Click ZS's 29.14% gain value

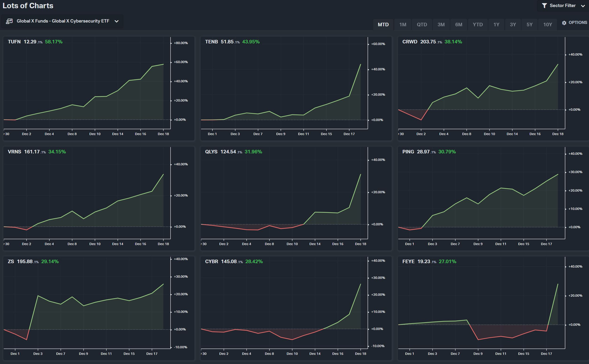pyautogui.click(x=50, y=262)
